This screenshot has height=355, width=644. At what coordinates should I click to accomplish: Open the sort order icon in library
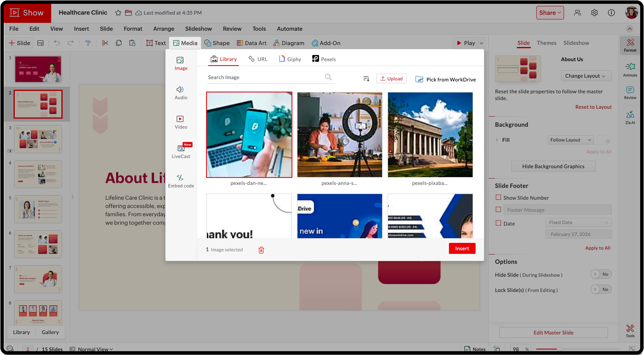[366, 79]
